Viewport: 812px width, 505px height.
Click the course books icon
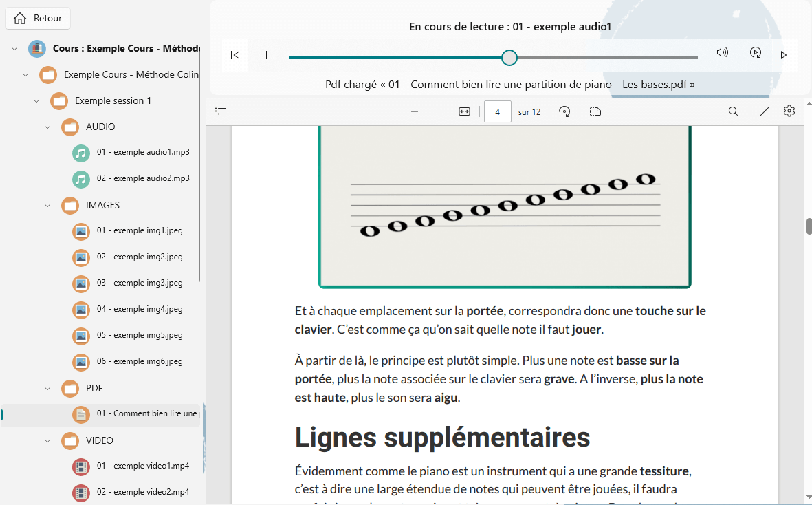tap(36, 49)
